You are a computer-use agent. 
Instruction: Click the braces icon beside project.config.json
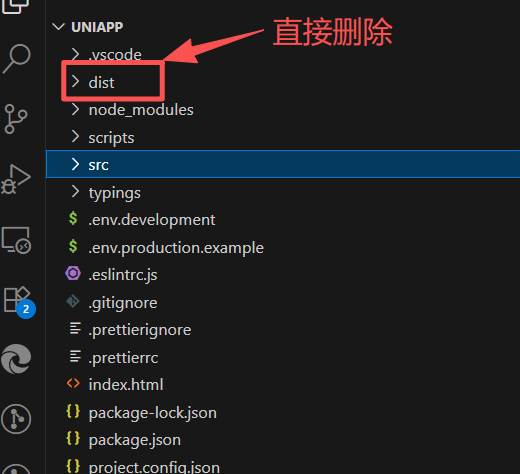tap(73, 466)
